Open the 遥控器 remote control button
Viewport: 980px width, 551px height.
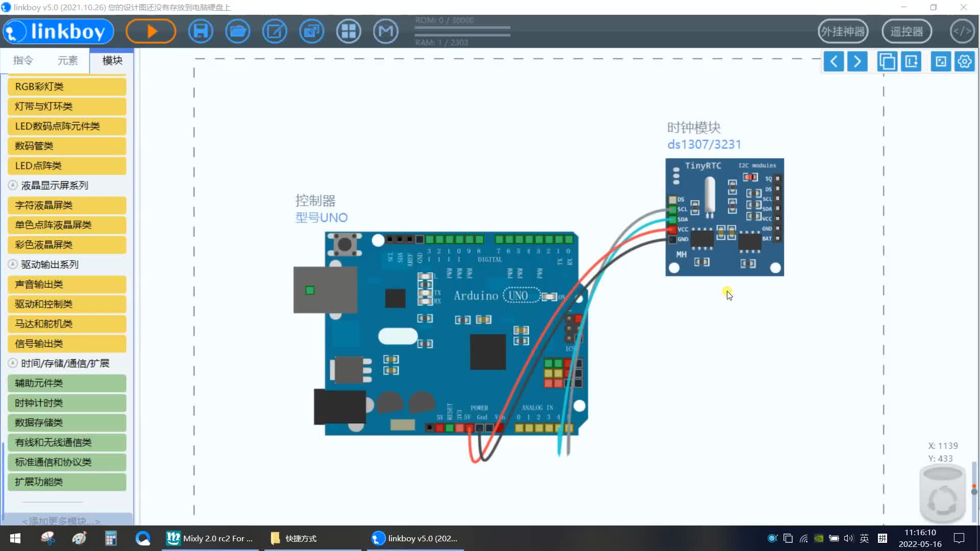906,32
